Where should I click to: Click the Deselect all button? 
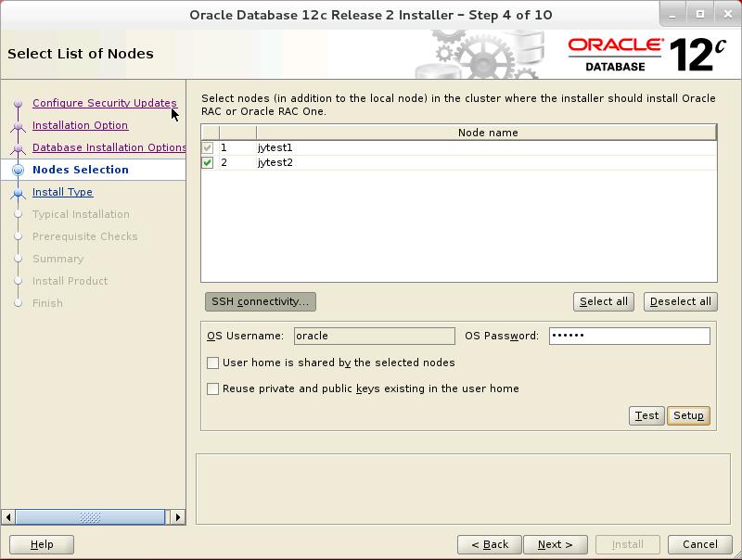[681, 301]
